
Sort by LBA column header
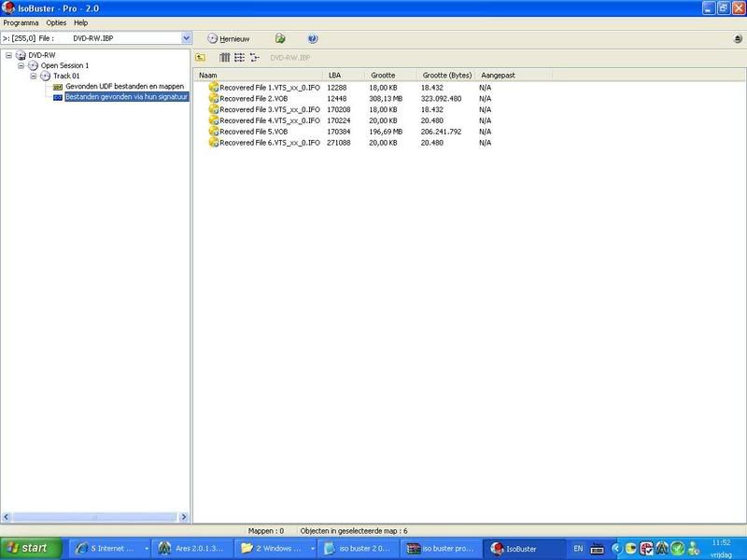pyautogui.click(x=344, y=76)
